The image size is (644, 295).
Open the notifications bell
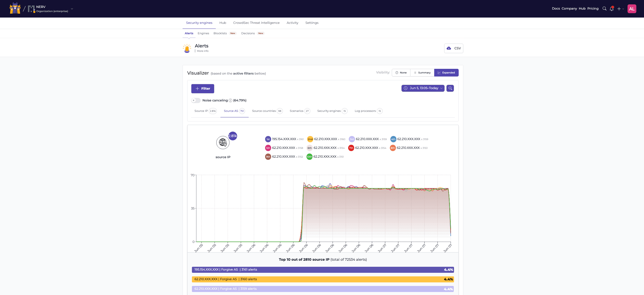(612, 9)
